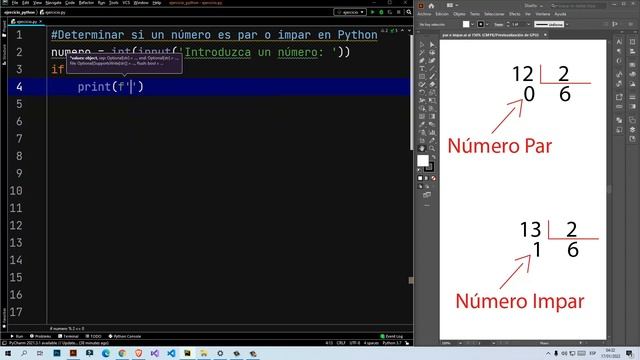Select the ejercicio.py editor tab
Screen dimensions: 640x360
coord(27,22)
